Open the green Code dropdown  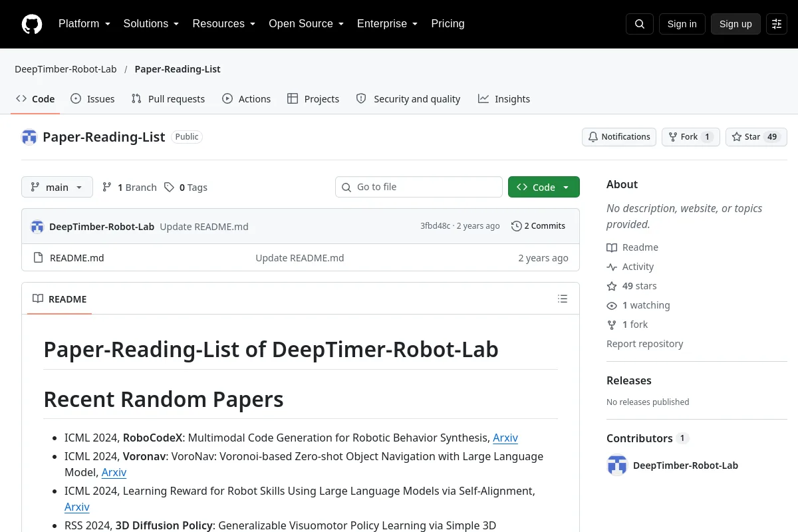coord(544,188)
